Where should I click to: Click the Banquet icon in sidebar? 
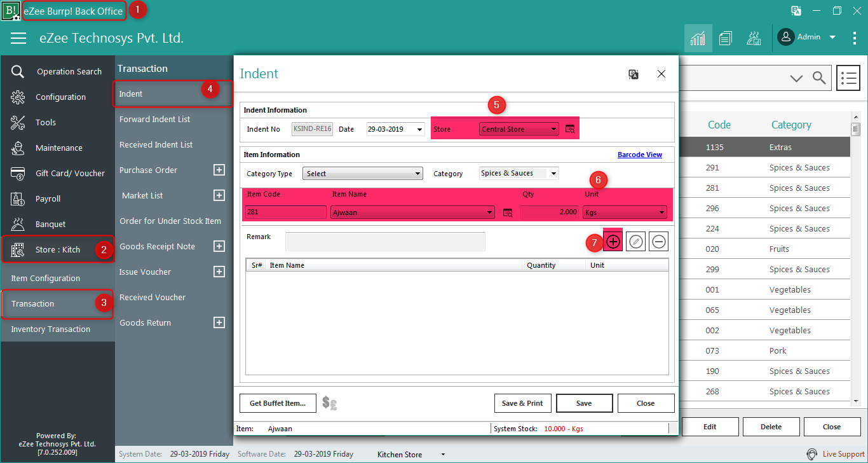18,224
